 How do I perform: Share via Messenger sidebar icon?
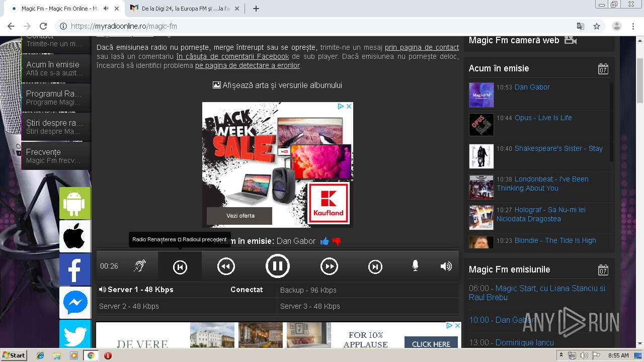pos(75,303)
